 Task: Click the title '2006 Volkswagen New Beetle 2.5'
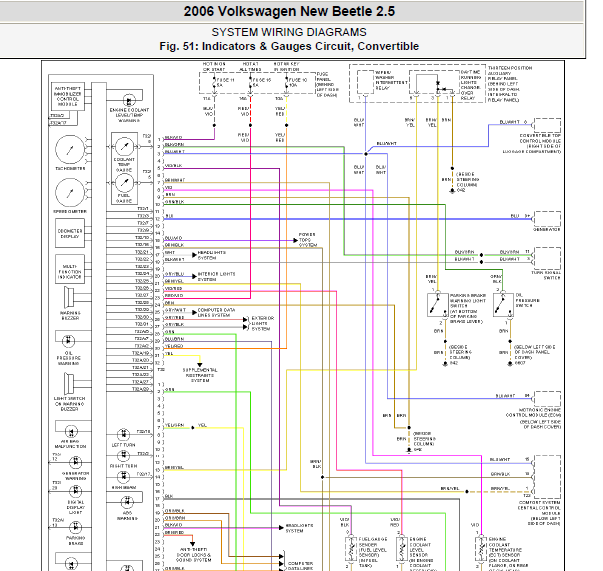289,11
